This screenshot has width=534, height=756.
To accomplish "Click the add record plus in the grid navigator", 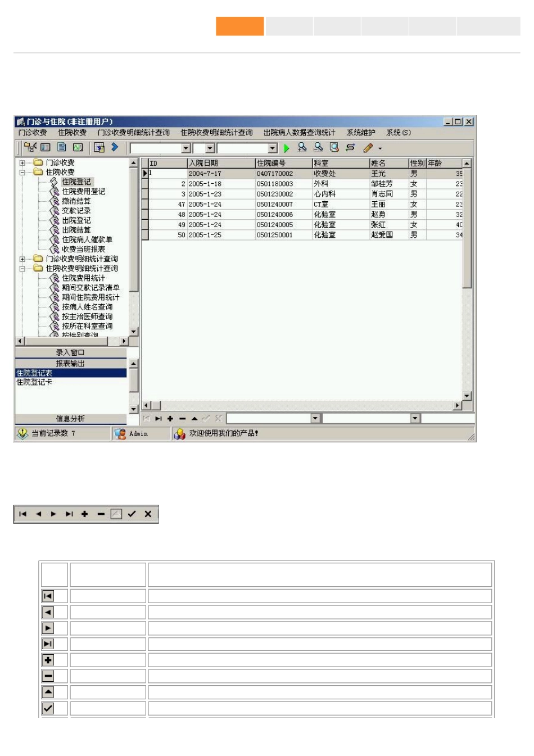I will click(170, 419).
